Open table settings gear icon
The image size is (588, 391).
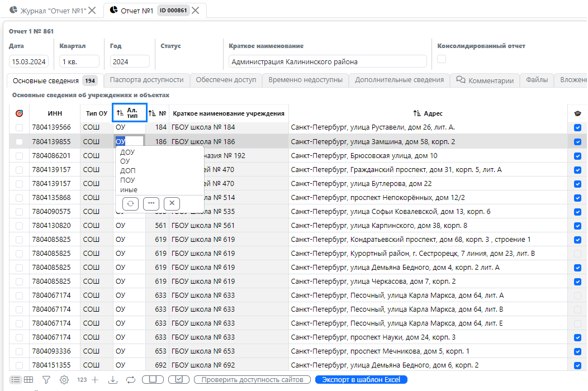coord(64,380)
